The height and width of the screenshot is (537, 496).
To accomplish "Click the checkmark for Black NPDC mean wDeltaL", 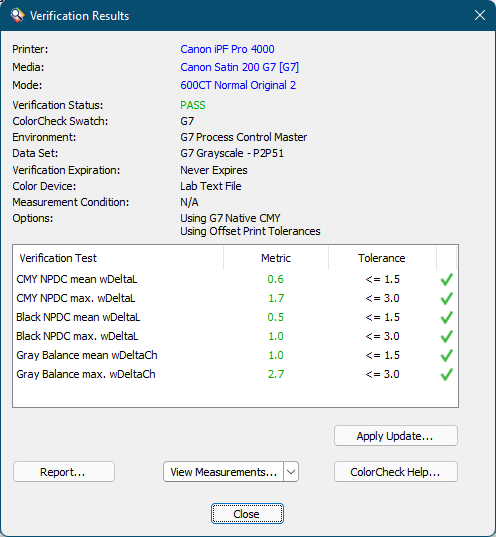I will tap(446, 317).
